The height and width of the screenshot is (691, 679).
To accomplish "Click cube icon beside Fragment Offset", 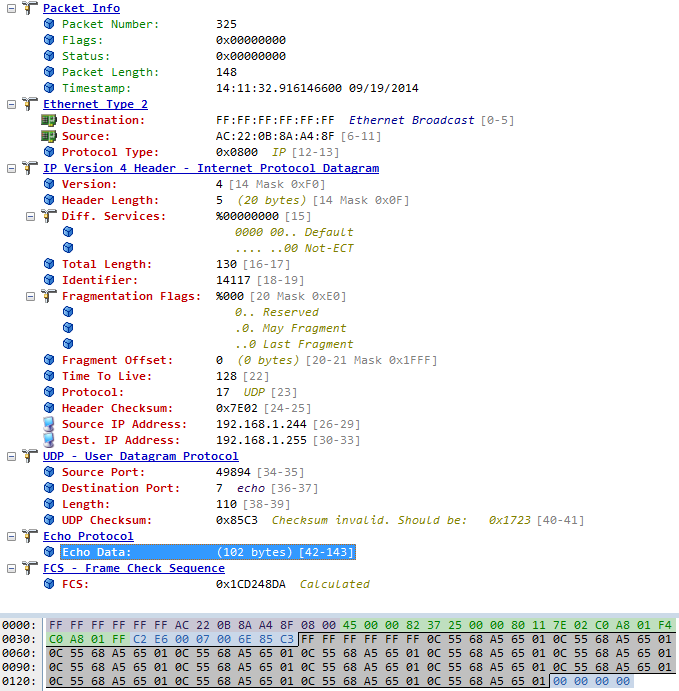I will point(49,360).
